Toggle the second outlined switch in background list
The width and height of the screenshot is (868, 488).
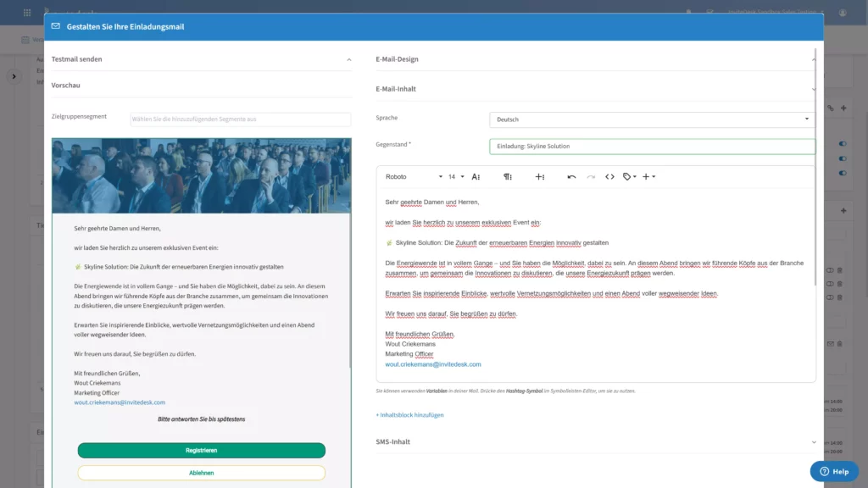tap(830, 284)
